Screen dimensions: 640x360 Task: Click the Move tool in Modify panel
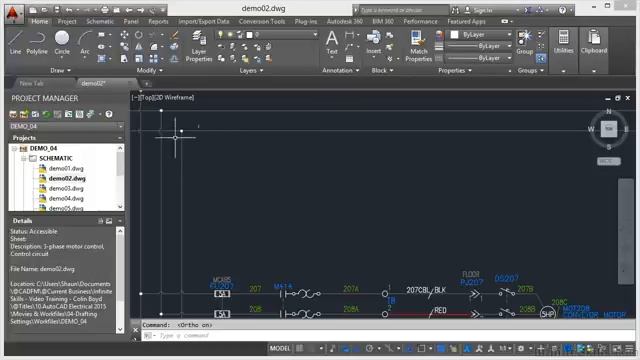tap(124, 35)
